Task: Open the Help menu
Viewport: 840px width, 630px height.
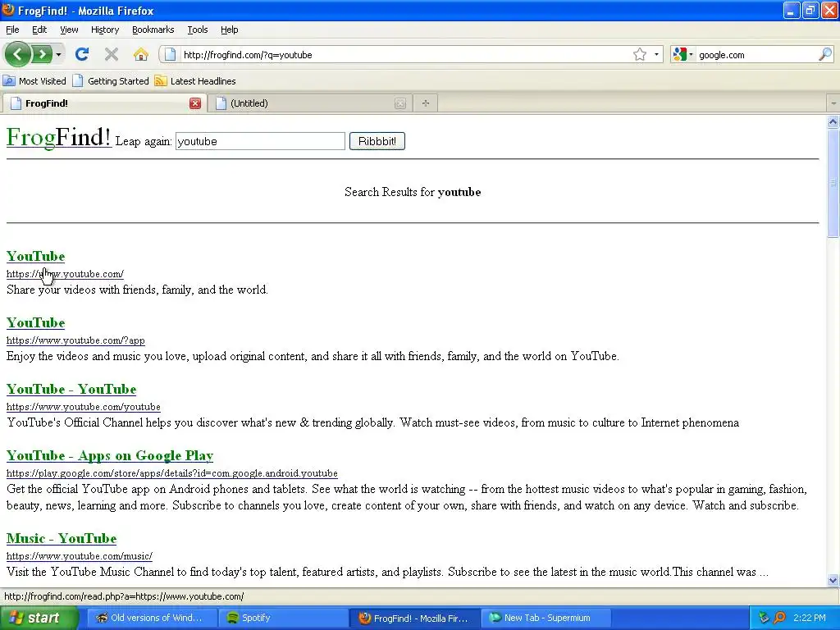Action: (x=230, y=30)
